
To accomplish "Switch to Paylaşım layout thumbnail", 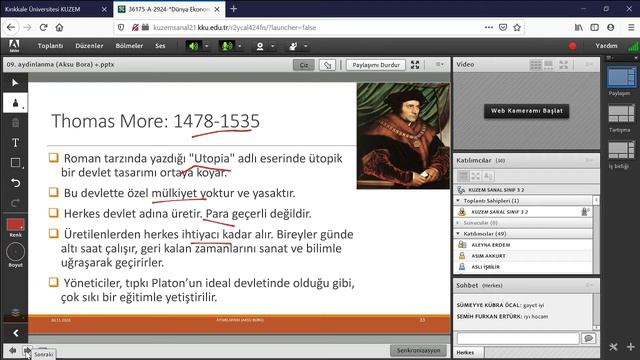I will [x=621, y=77].
